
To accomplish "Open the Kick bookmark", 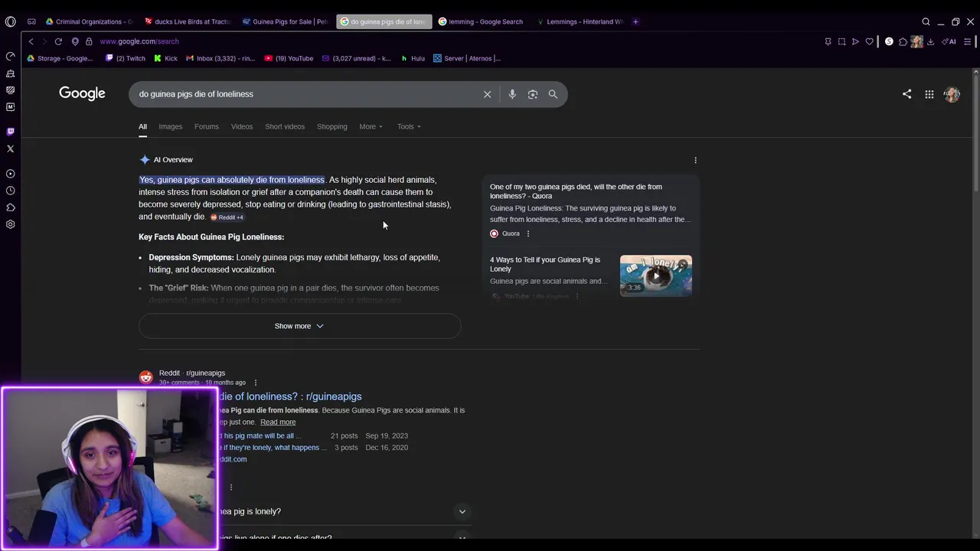I will coord(165,58).
